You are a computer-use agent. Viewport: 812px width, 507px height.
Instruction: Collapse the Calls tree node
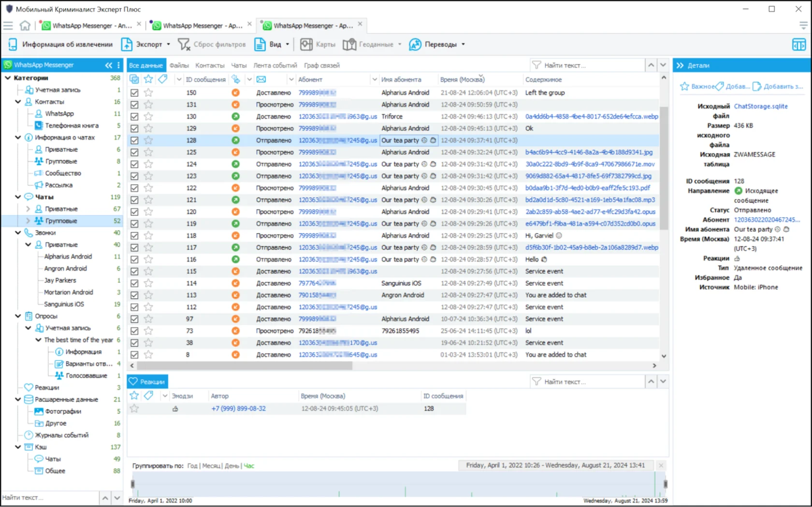point(18,233)
